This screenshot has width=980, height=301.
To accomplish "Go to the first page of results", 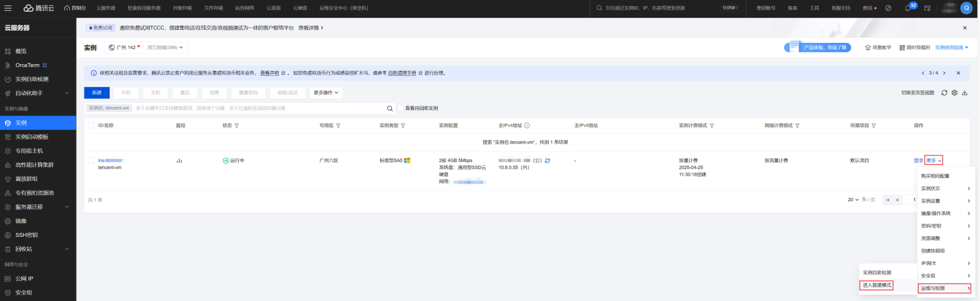I will (x=888, y=200).
